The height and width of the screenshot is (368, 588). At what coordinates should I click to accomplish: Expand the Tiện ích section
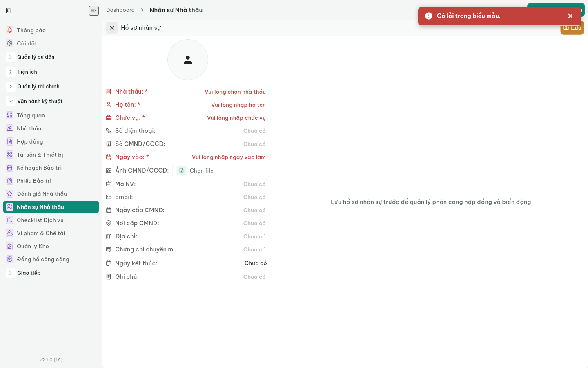pos(11,72)
